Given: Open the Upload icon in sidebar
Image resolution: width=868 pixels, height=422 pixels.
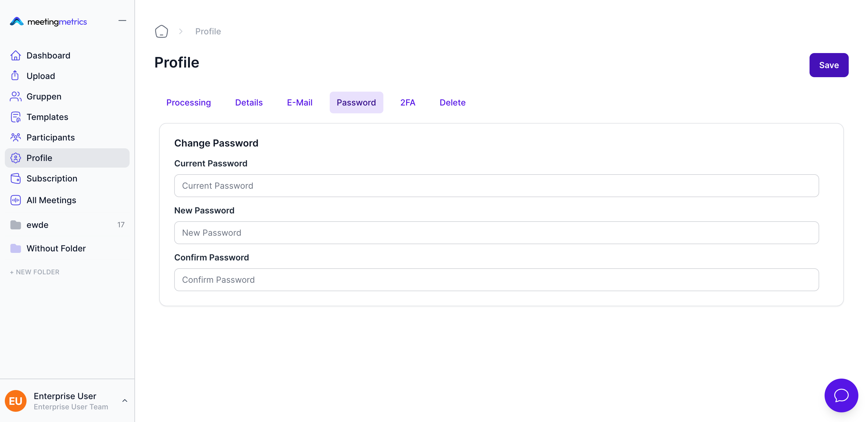Looking at the screenshot, I should (x=15, y=75).
